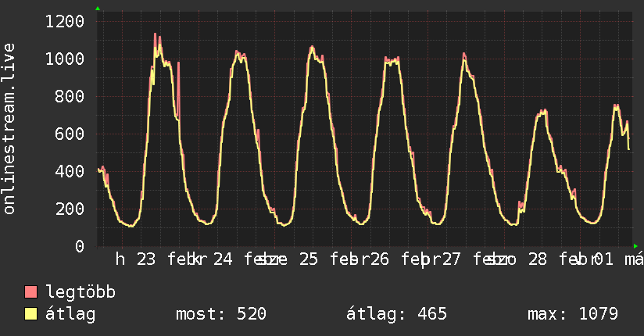Select the legtöbb legend label
This screenshot has height=336, width=644.
point(81,293)
